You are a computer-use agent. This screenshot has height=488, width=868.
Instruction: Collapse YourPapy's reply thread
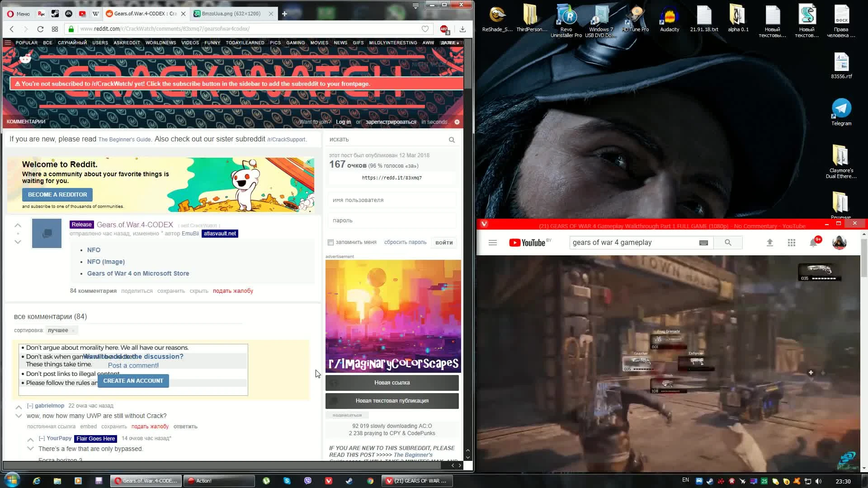coord(42,438)
